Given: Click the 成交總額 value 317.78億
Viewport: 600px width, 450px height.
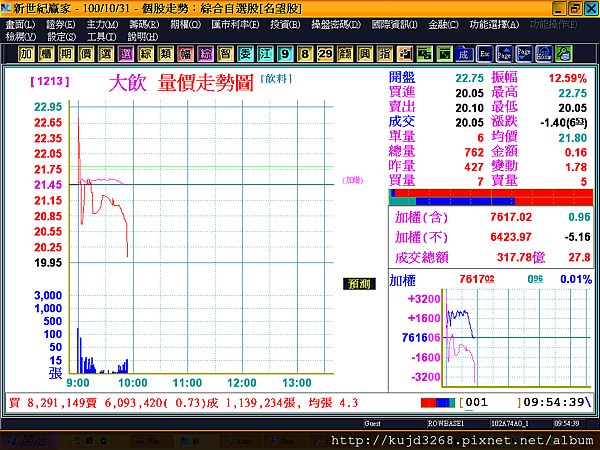Looking at the screenshot, I should click(x=521, y=258).
